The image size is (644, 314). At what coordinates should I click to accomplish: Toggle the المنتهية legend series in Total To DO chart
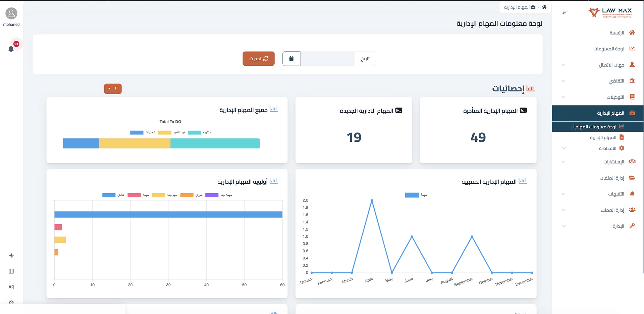pyautogui.click(x=200, y=132)
